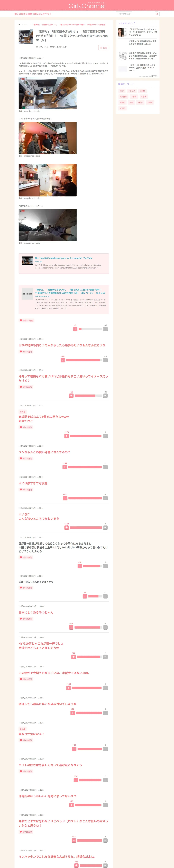
Task: Select the #家賃 keyword tag
Action: point(134,97)
